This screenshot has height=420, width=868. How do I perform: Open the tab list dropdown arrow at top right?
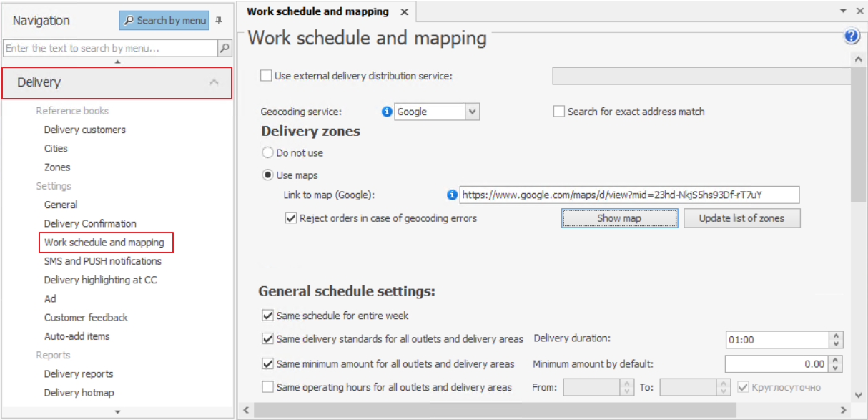[x=842, y=11]
